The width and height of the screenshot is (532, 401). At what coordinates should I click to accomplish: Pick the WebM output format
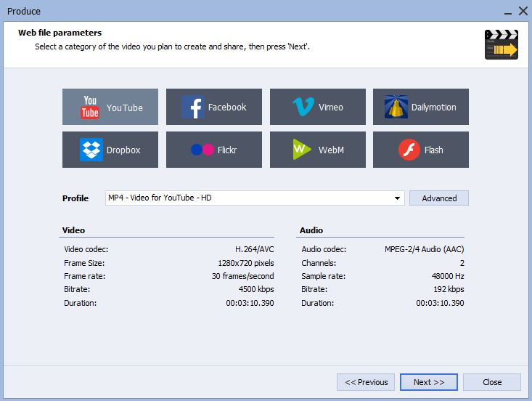tap(317, 150)
